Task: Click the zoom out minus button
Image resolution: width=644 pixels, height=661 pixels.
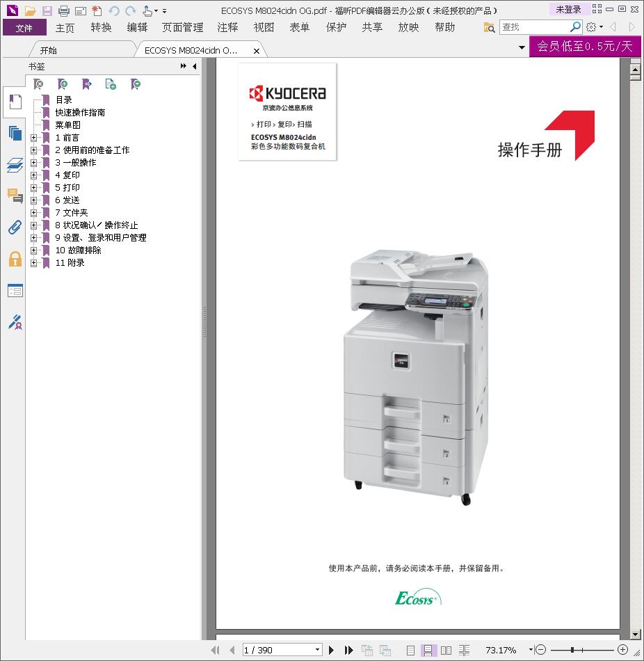Action: coord(540,650)
